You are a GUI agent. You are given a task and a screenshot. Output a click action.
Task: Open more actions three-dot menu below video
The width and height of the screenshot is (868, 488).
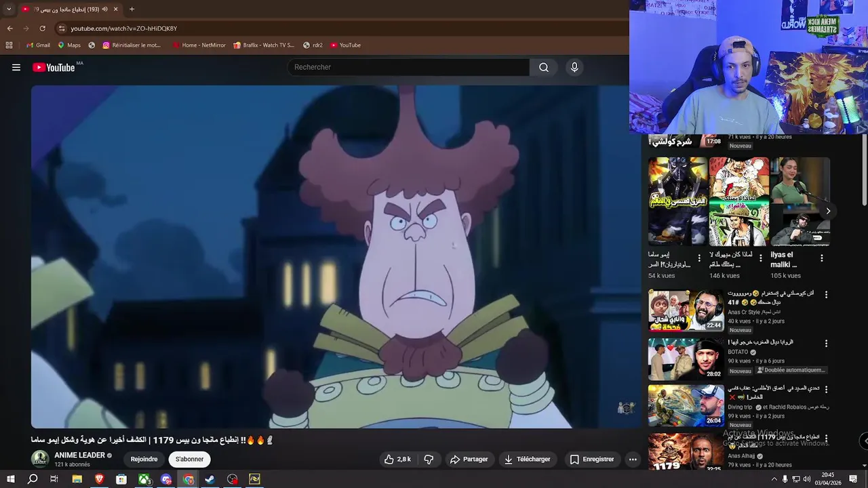tap(633, 459)
